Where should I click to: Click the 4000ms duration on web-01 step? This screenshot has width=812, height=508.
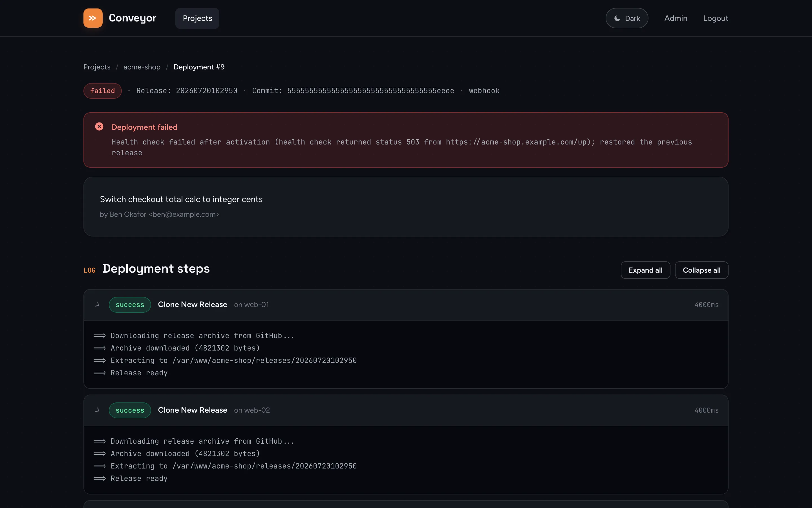click(707, 305)
